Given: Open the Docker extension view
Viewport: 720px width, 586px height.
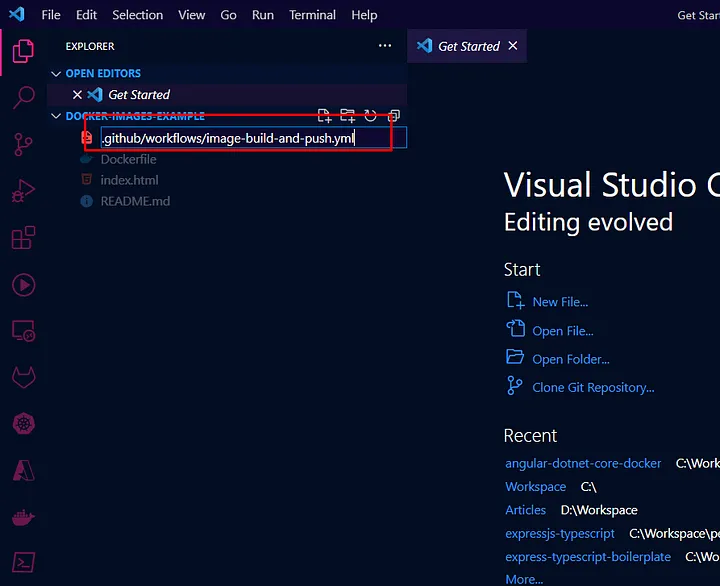Looking at the screenshot, I should [23, 517].
